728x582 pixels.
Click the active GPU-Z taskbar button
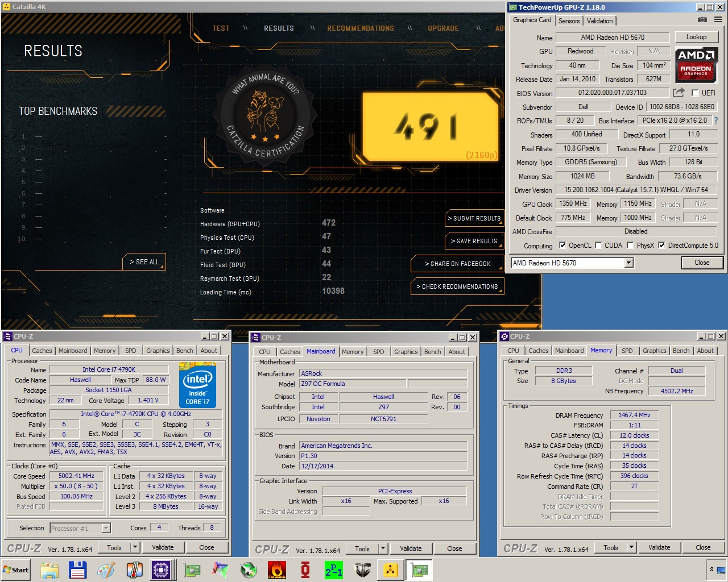coord(420,570)
